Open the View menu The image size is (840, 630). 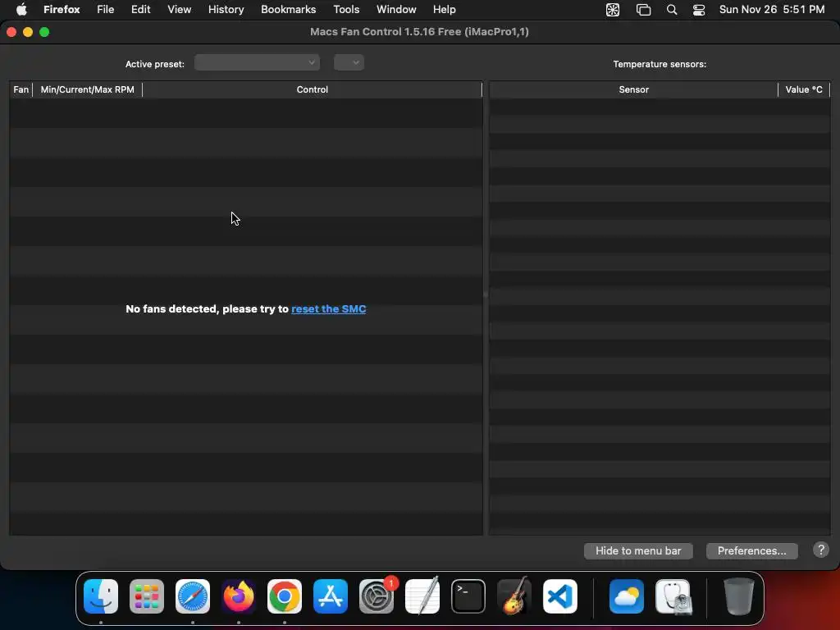180,10
